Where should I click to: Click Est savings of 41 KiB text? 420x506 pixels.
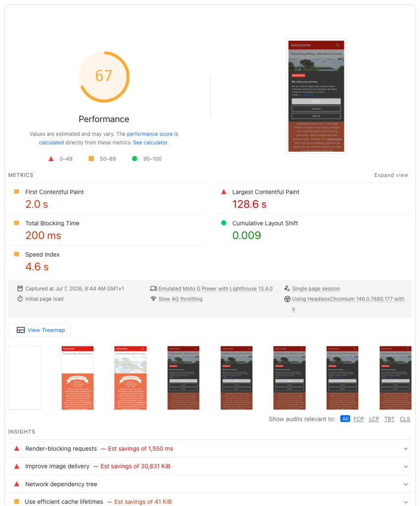[x=143, y=502]
